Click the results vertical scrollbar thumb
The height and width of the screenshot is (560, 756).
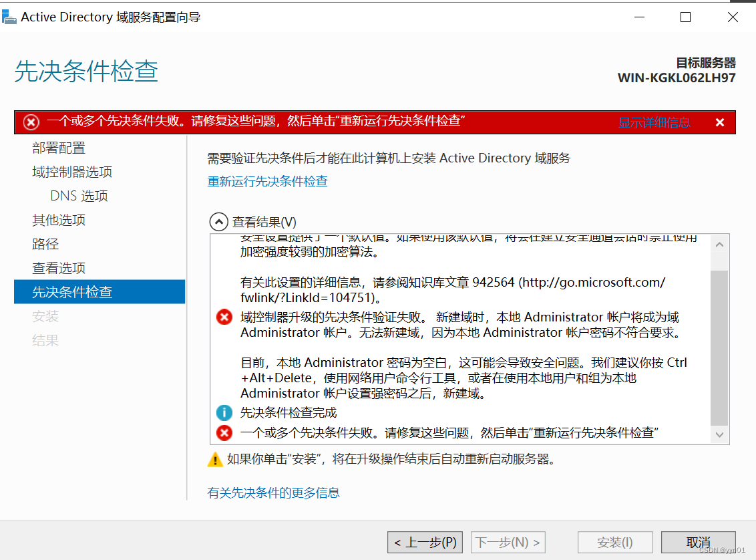(719, 348)
